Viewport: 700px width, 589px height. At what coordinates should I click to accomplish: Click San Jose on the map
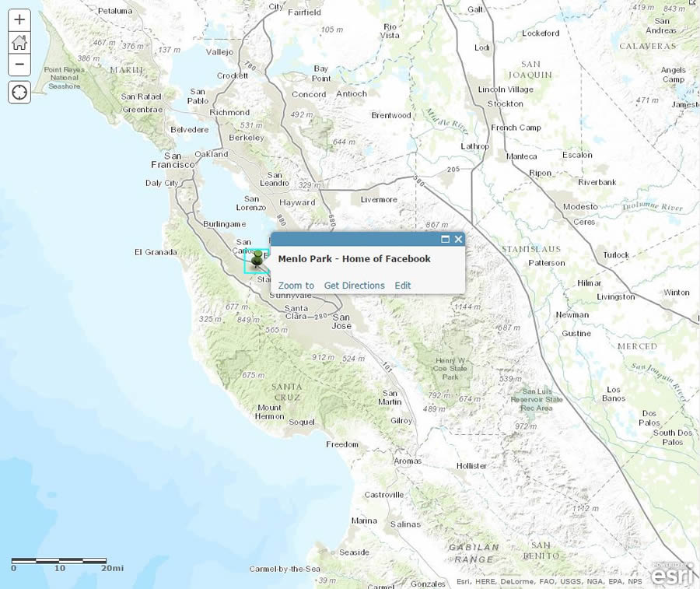(x=340, y=320)
